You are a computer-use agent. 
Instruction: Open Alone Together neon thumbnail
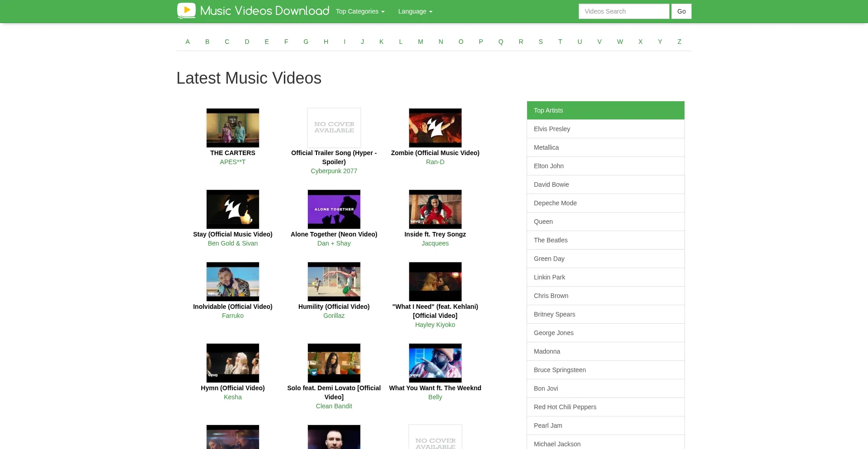point(334,209)
